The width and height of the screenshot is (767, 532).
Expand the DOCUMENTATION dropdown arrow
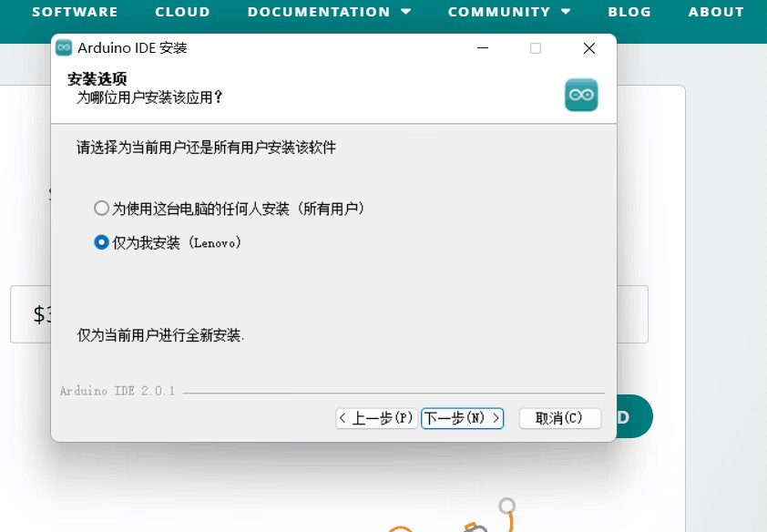pos(405,12)
